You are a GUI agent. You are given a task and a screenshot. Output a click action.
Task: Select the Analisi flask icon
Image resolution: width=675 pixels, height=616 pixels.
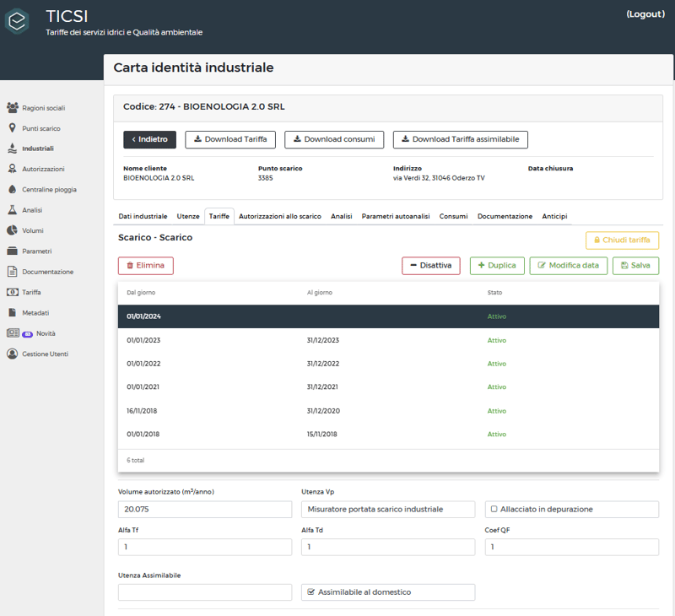(x=13, y=209)
